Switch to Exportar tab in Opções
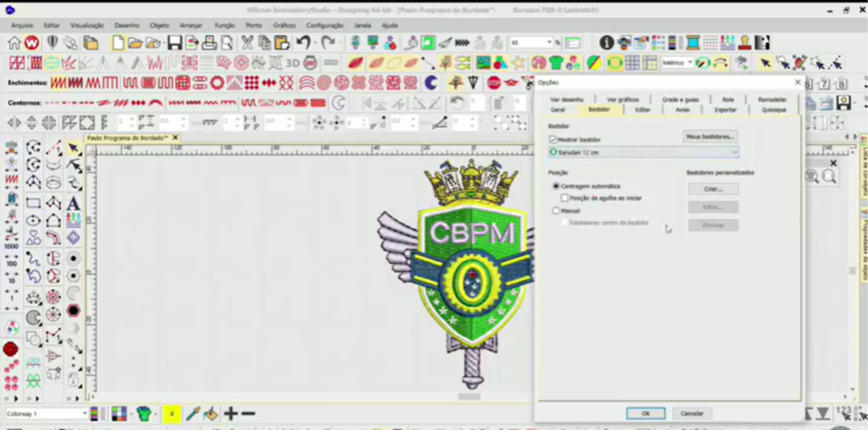868x430 pixels. 725,110
